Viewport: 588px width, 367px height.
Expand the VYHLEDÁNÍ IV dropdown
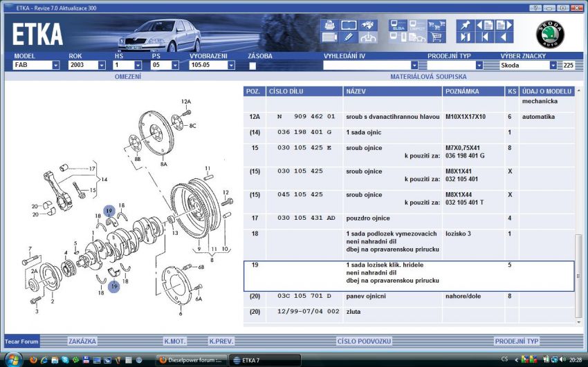[x=414, y=65]
